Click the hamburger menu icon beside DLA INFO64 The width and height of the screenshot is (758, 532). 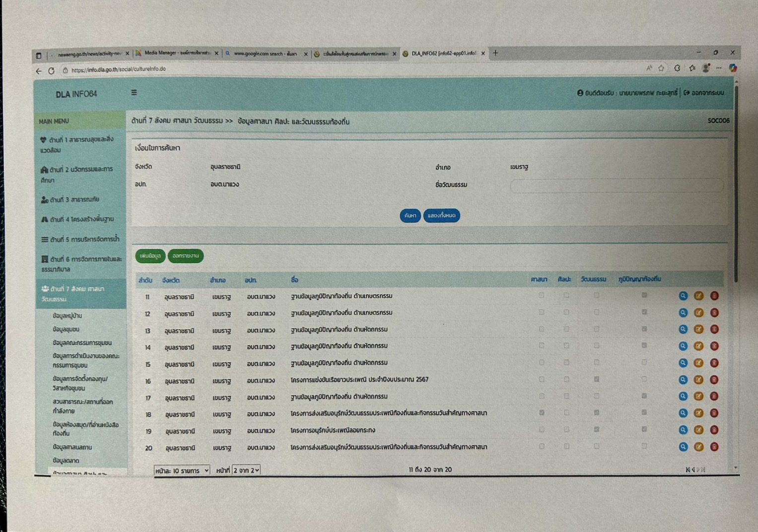pyautogui.click(x=134, y=93)
